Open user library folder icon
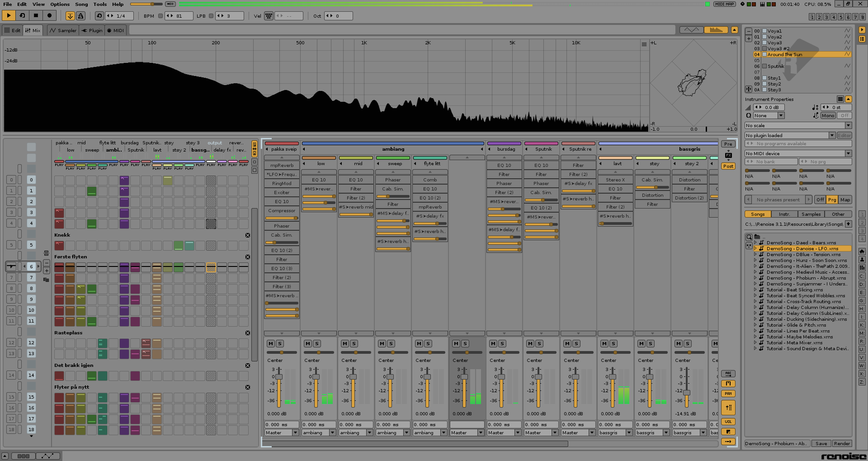Image resolution: width=868 pixels, height=461 pixels. [862, 260]
